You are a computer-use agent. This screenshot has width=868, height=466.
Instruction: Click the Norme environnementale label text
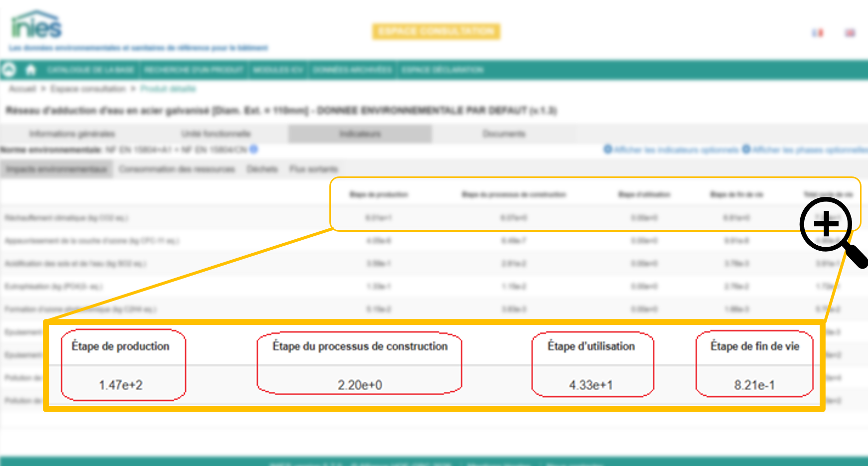tap(51, 150)
